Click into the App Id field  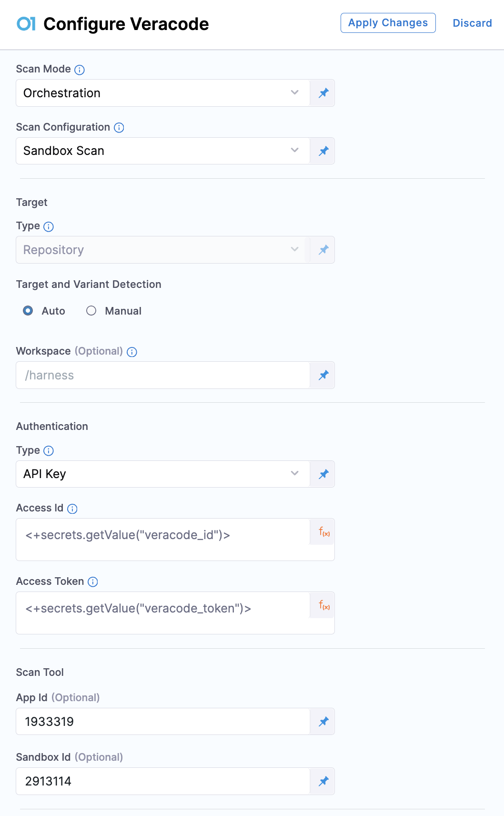tap(162, 722)
